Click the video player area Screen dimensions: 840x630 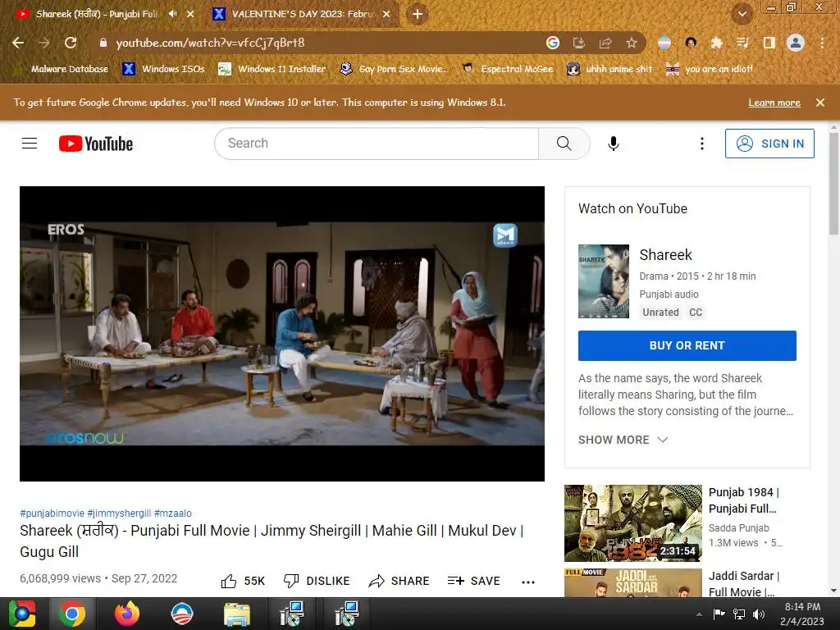(x=282, y=333)
